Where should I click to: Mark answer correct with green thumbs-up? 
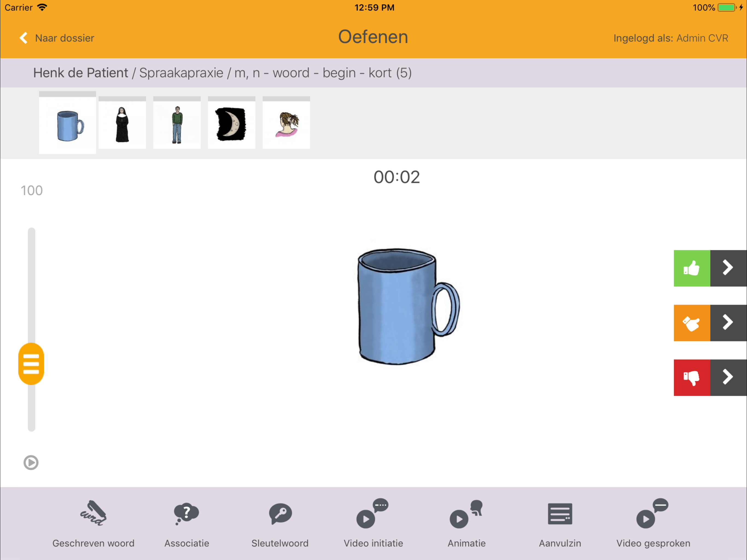coord(691,268)
